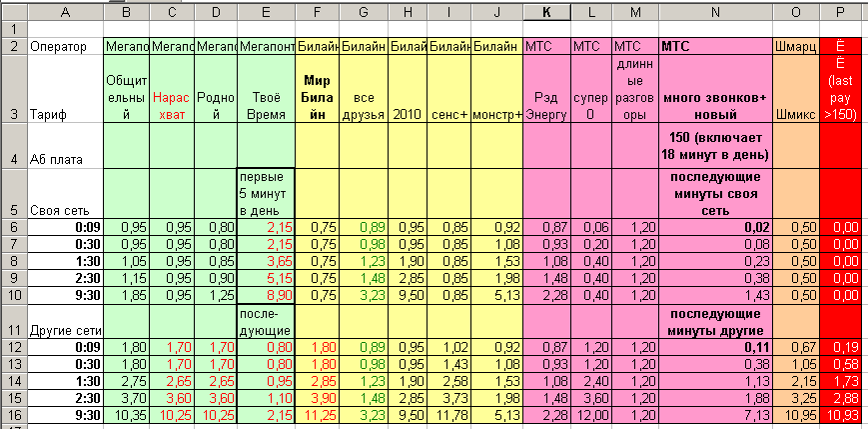Select the bold value '0,02'
The height and width of the screenshot is (429, 868).
pyautogui.click(x=715, y=227)
